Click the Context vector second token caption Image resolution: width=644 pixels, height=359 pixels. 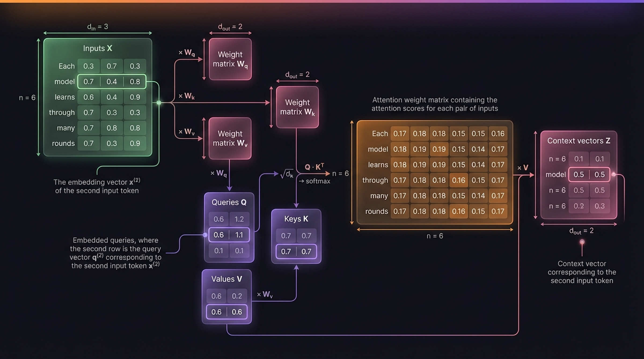point(583,272)
